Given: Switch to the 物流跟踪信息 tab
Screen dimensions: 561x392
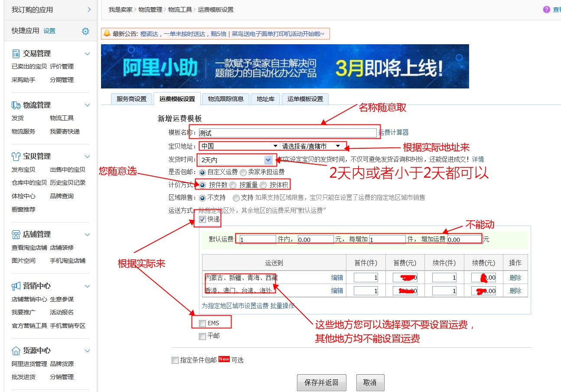Looking at the screenshot, I should click(225, 99).
